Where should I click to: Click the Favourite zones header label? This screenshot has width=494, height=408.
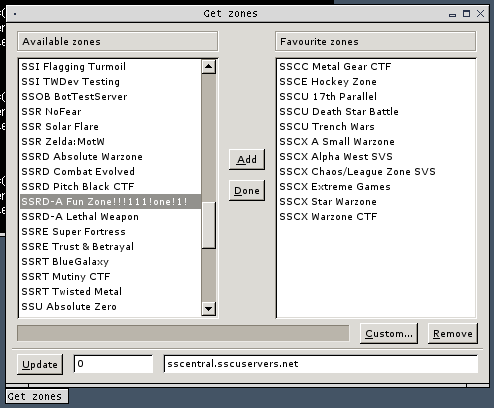(376, 42)
